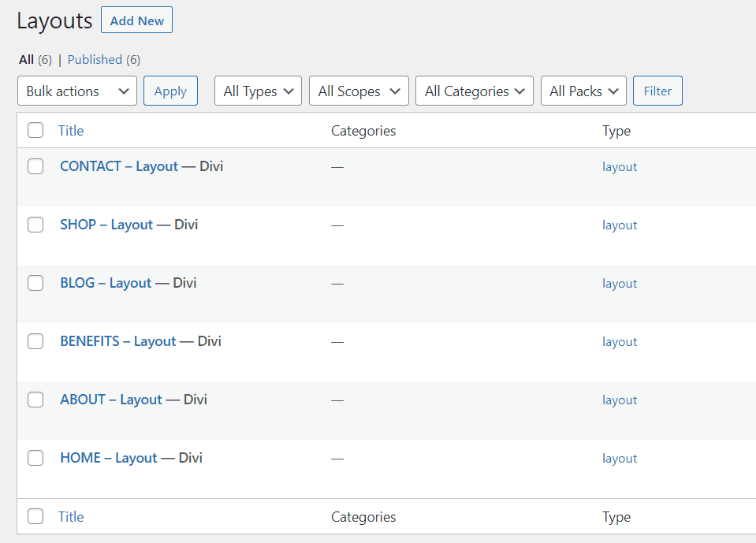Open the BENEFITS – Layout title link
This screenshot has height=543, width=756.
tap(118, 341)
